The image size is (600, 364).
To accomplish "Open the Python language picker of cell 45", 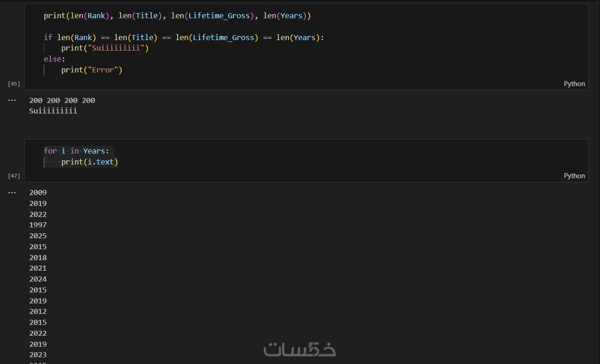I will [574, 84].
